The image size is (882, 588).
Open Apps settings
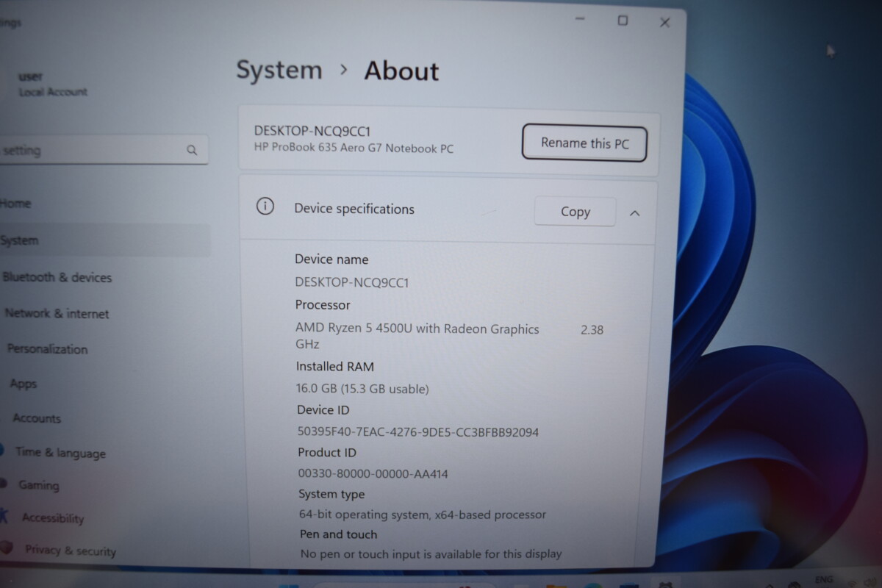point(24,384)
